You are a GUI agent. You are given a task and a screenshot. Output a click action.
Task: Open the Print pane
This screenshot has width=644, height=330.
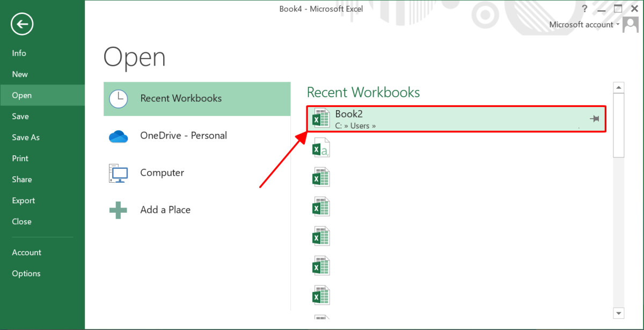(x=20, y=158)
